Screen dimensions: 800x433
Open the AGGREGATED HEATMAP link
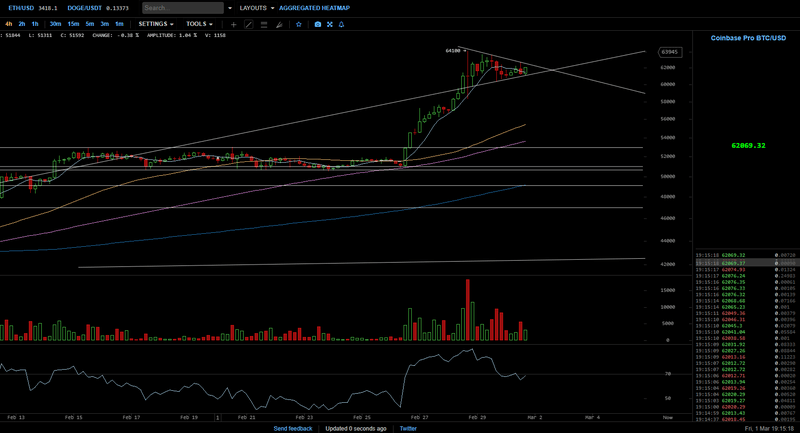coord(314,8)
